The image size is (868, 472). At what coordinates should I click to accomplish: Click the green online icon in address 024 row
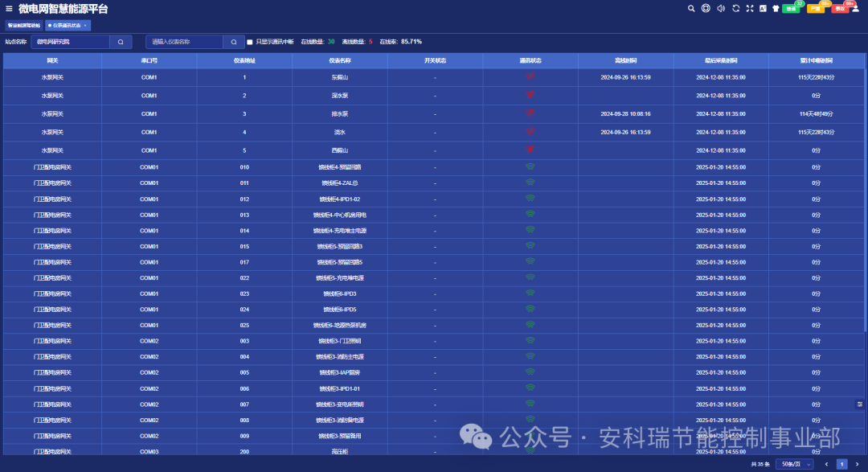[x=530, y=309]
